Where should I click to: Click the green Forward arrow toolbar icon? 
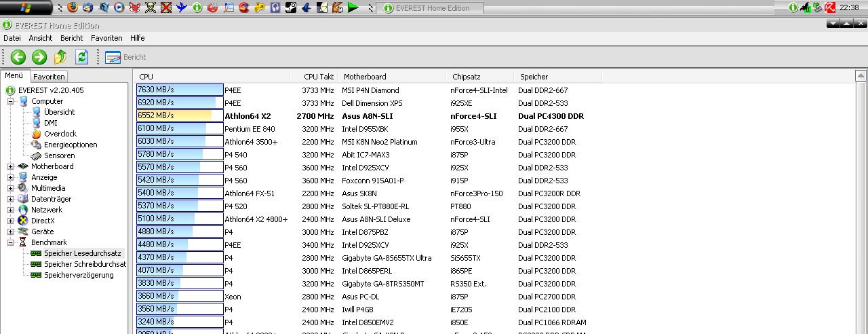(x=39, y=57)
